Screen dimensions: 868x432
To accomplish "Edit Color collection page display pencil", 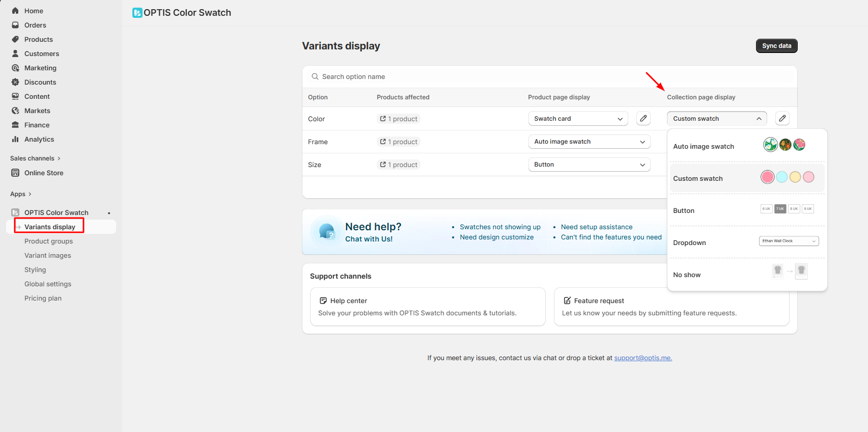I will point(782,118).
